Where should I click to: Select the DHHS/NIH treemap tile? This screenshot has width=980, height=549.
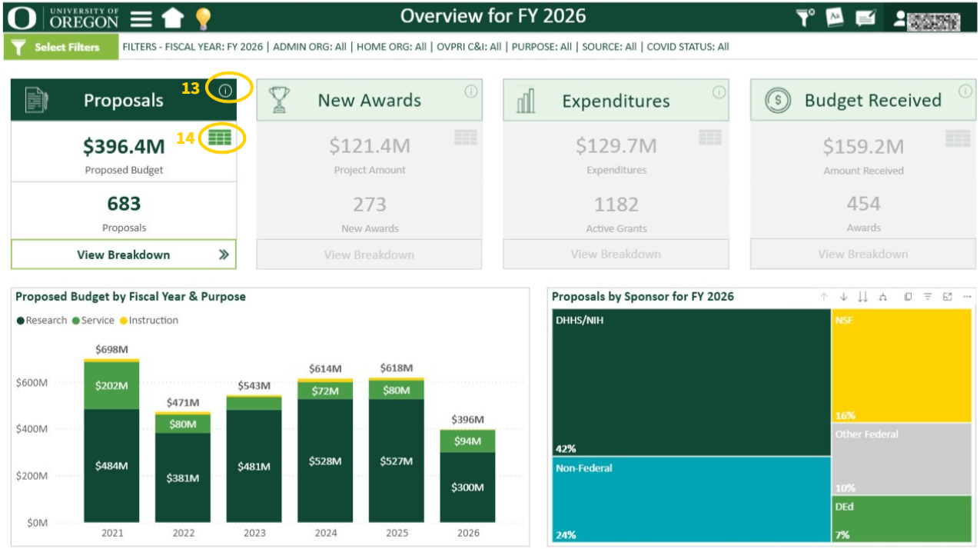coord(691,382)
